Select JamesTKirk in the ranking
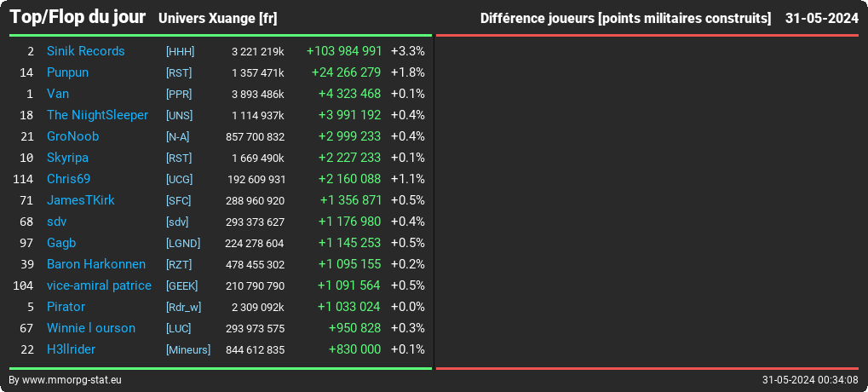 (81, 200)
